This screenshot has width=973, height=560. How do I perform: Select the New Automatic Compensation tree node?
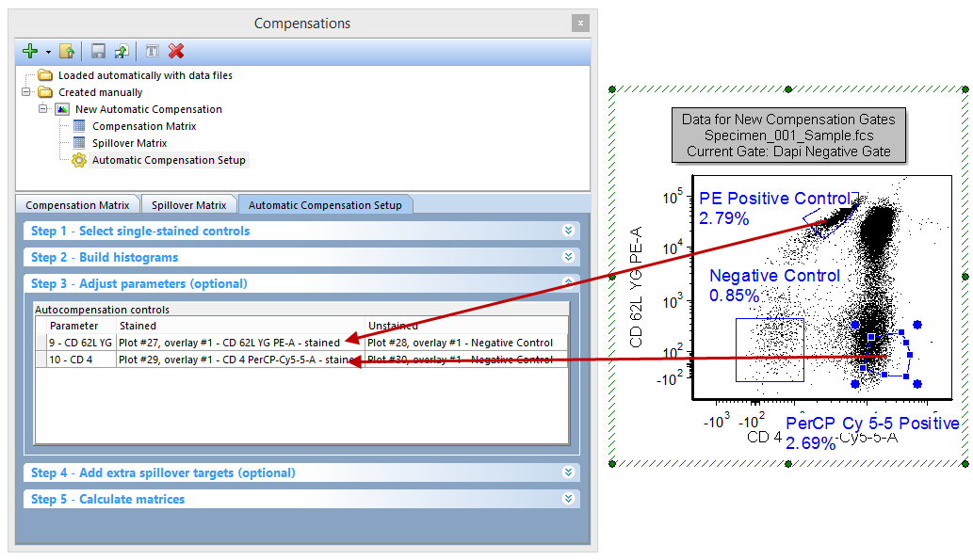tap(148, 109)
